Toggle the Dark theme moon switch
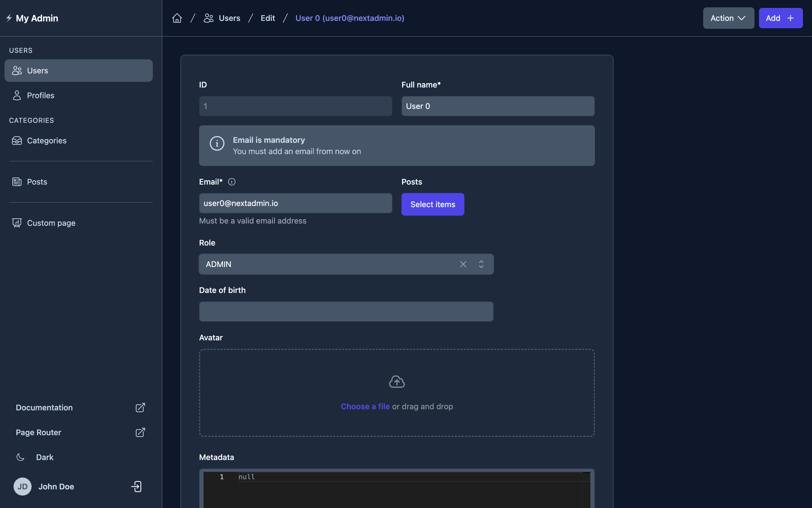Screen dimensions: 812x508 (21, 457)
